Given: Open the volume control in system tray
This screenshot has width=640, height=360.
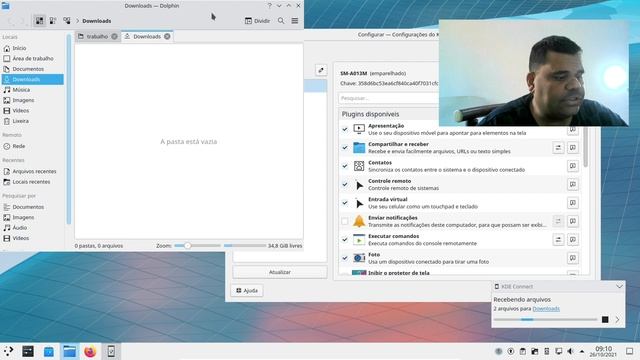Looking at the screenshot, I should [x=571, y=351].
